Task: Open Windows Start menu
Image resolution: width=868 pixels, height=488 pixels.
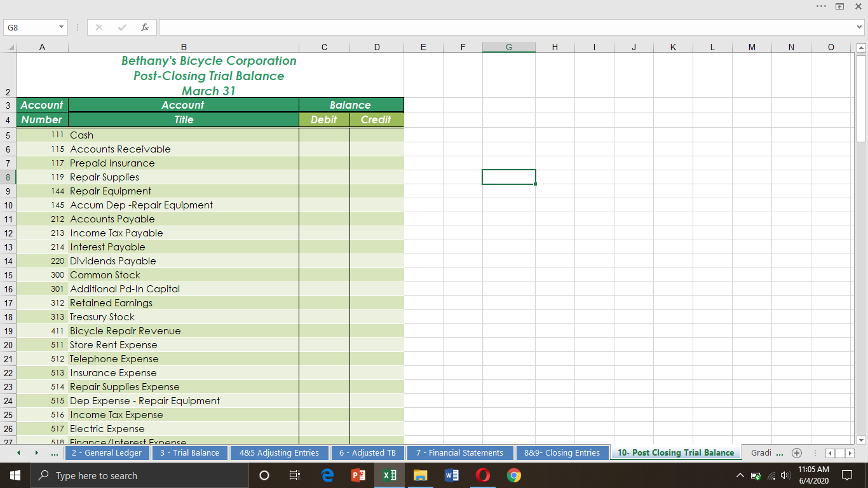Action: [15, 475]
